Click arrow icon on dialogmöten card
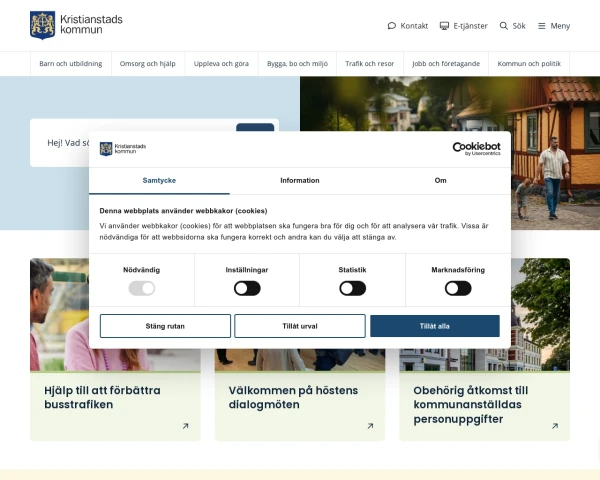 [x=370, y=426]
